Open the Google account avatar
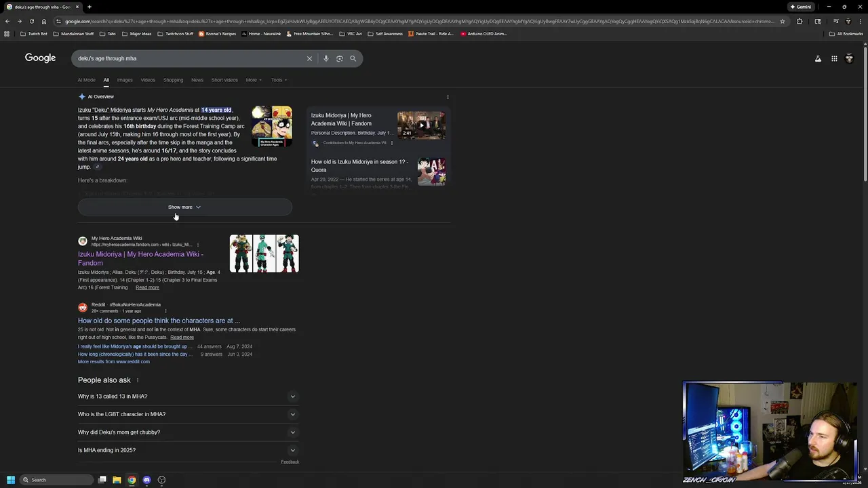 (849, 58)
